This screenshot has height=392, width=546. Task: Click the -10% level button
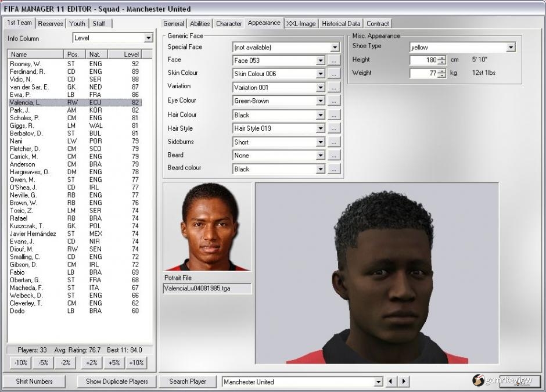pyautogui.click(x=21, y=363)
